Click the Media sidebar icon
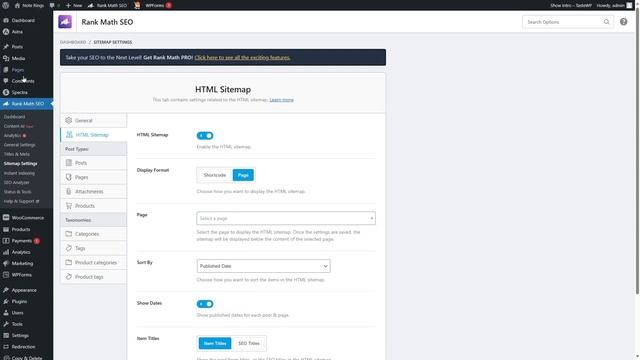 click(x=6, y=58)
